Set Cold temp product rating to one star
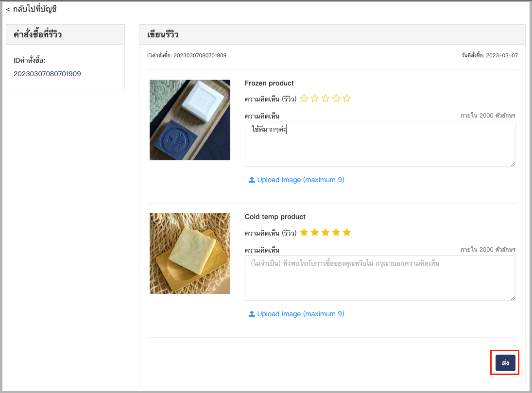The width and height of the screenshot is (532, 393). click(304, 233)
